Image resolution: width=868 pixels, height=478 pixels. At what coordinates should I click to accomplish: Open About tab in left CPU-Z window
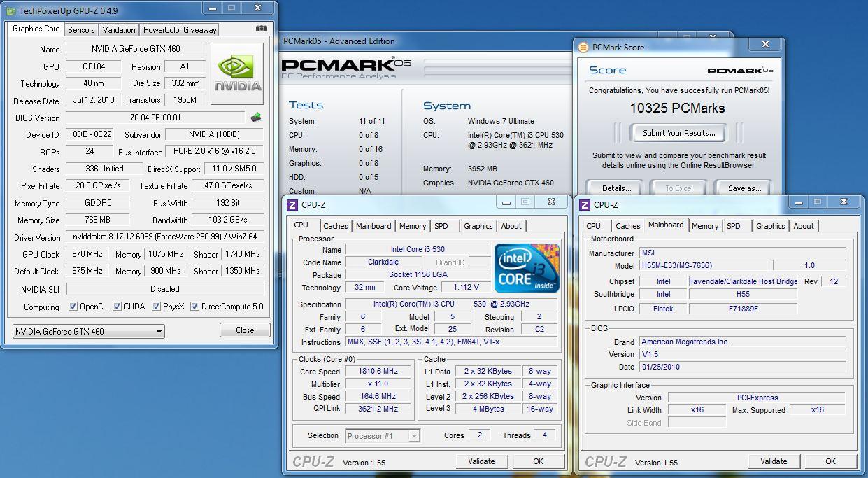(511, 226)
